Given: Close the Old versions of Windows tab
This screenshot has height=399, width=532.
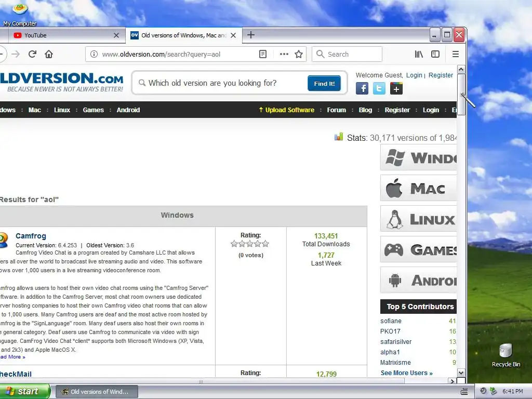Looking at the screenshot, I should pyautogui.click(x=233, y=35).
